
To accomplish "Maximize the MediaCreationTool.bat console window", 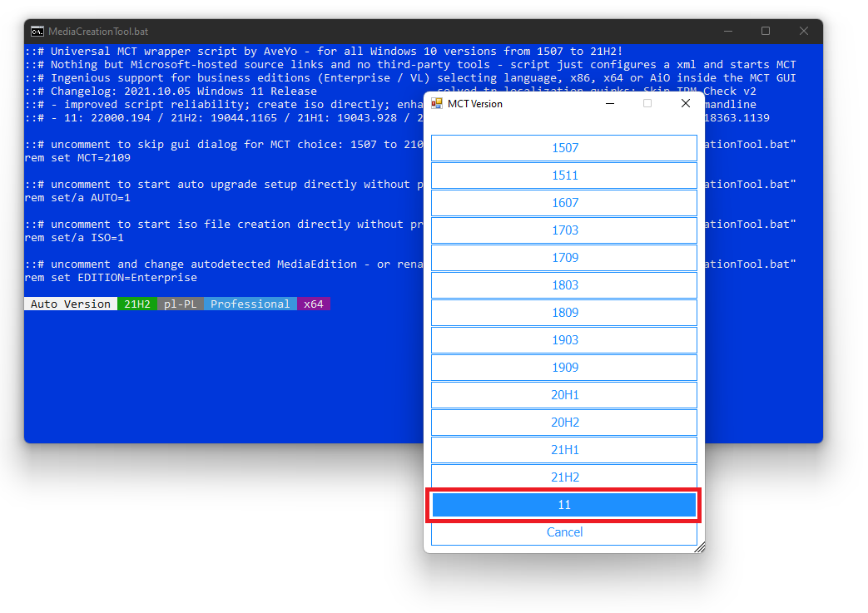I will click(766, 32).
